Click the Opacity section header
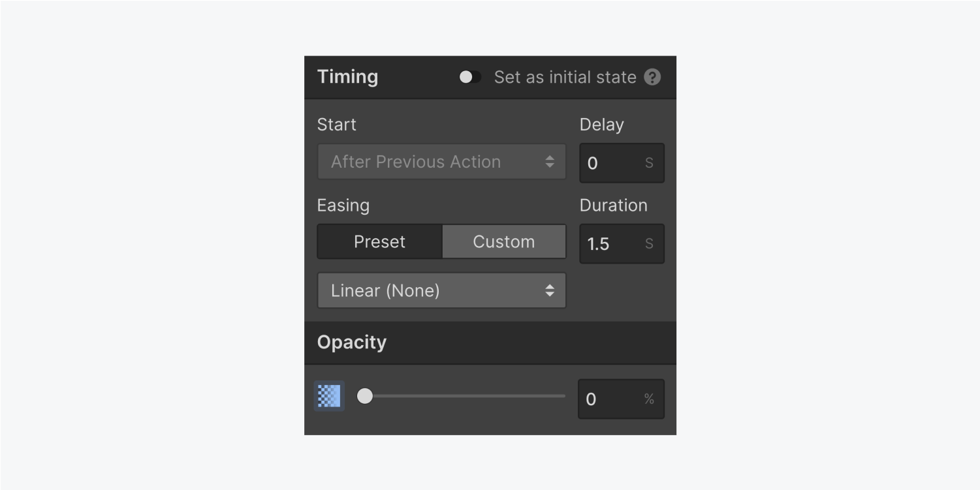Viewport: 980px width, 490px height. click(351, 342)
